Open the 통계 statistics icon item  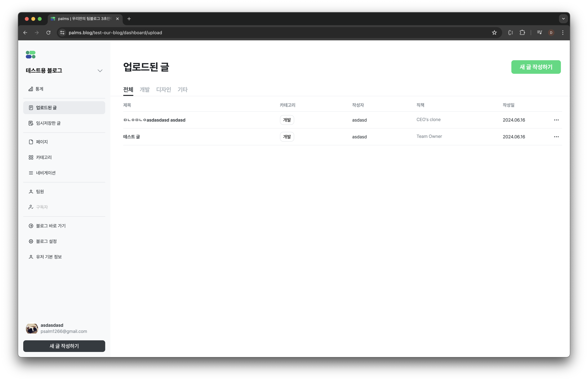click(31, 89)
